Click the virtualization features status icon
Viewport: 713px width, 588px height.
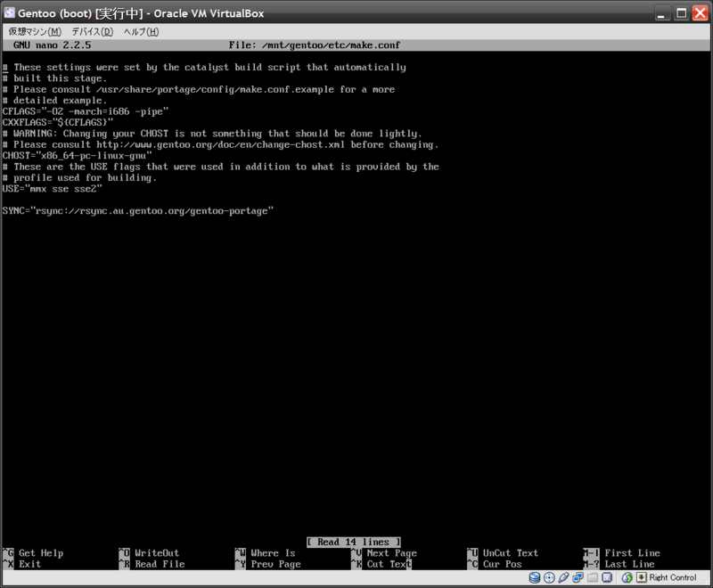607,577
